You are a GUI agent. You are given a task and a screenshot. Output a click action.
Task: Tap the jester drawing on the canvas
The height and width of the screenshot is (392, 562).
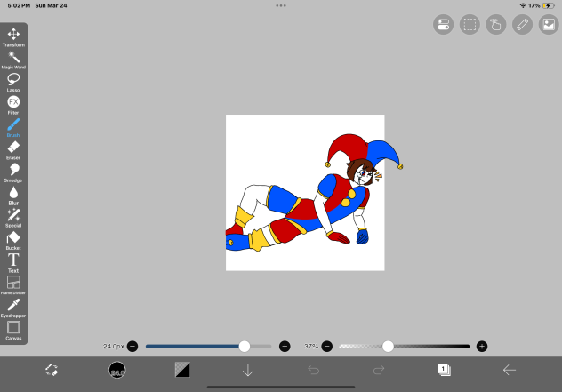point(314,194)
